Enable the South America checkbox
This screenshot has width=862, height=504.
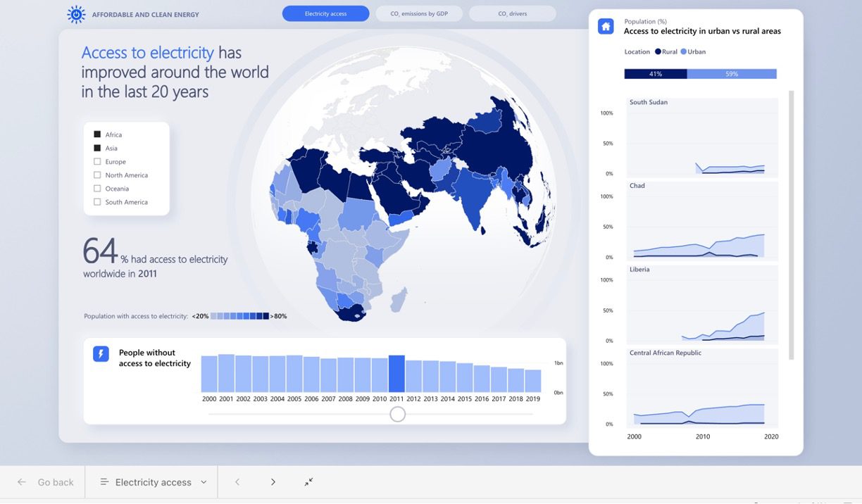click(97, 202)
